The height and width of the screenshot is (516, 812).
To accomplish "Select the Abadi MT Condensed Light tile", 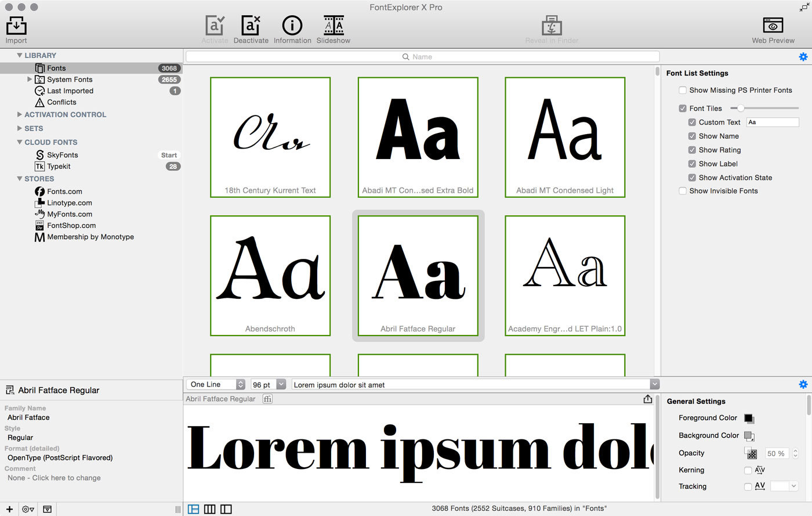I will click(x=565, y=137).
